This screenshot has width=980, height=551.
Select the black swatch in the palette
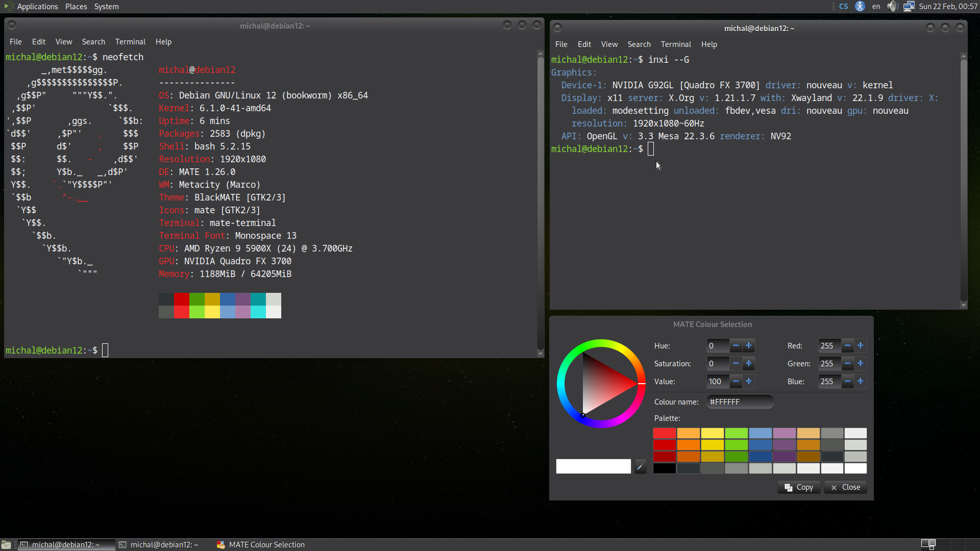click(x=664, y=468)
